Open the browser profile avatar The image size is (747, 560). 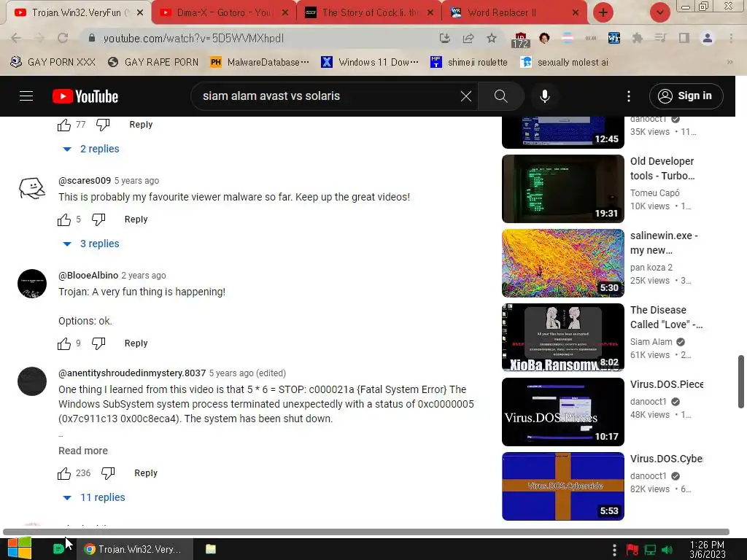[x=708, y=38]
